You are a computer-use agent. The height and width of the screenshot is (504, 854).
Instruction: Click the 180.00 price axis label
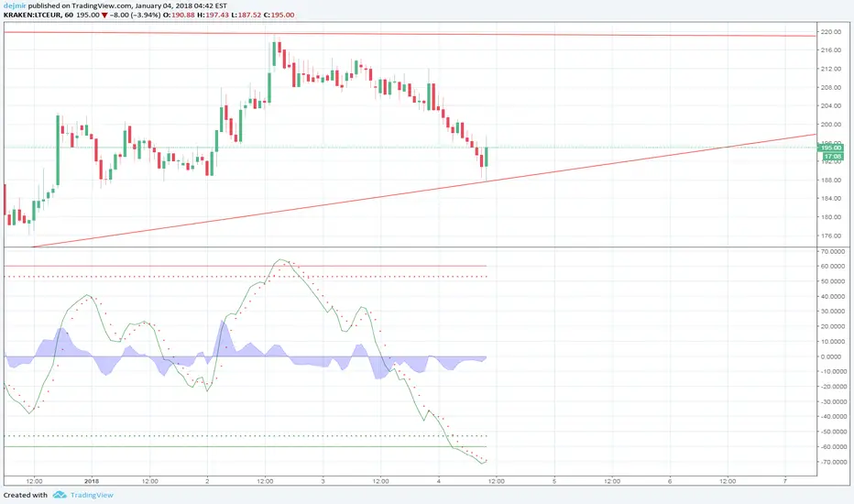coord(830,217)
